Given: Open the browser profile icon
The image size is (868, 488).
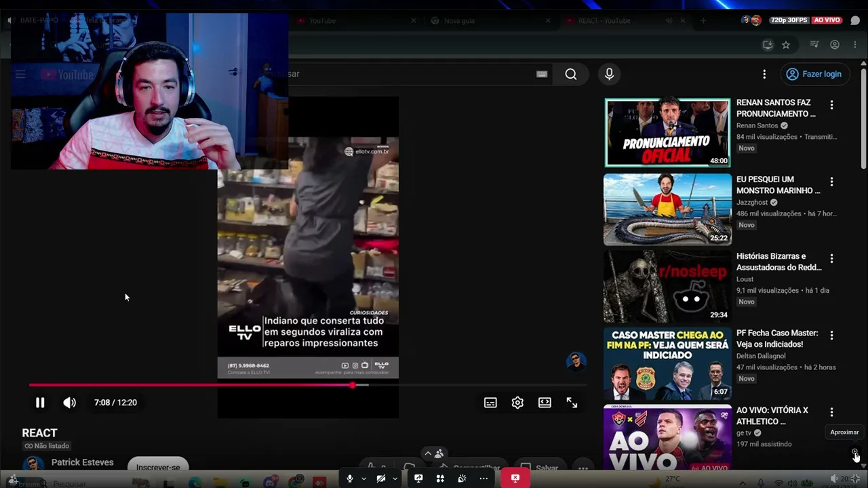Looking at the screenshot, I should [x=835, y=45].
